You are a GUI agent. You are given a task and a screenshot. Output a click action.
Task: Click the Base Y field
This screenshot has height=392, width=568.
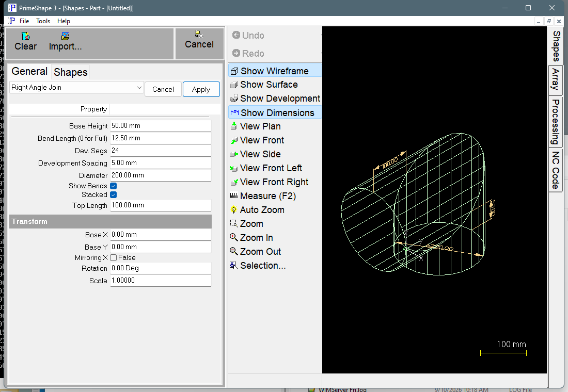click(x=161, y=247)
